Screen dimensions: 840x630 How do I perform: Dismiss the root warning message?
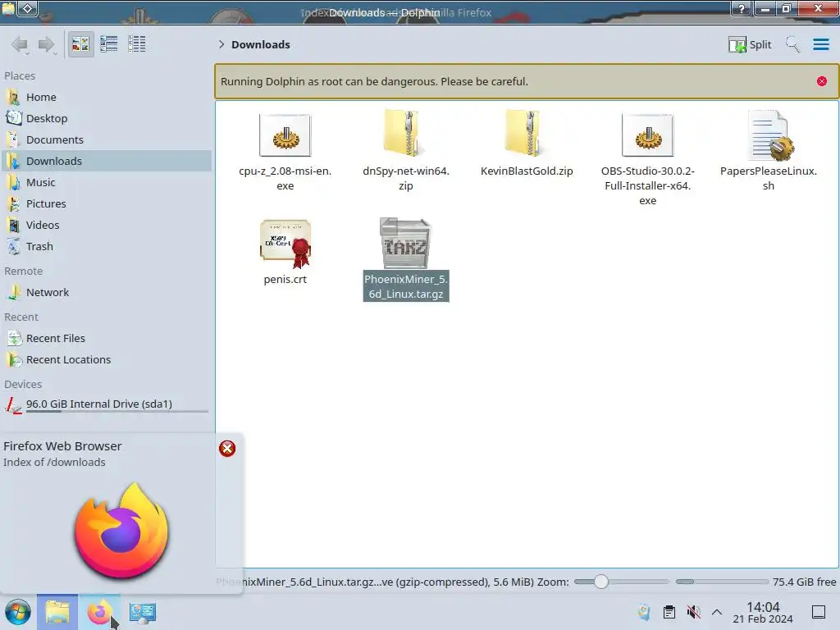(822, 81)
